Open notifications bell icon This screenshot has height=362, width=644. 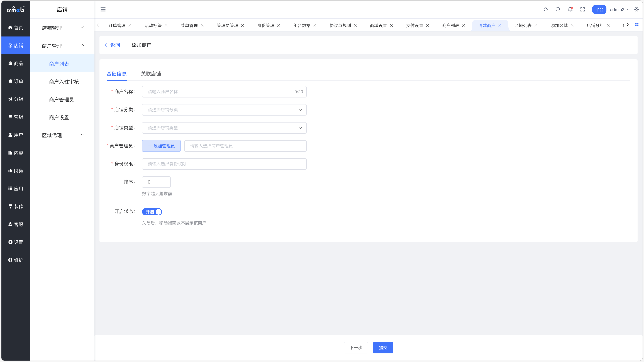570,9
